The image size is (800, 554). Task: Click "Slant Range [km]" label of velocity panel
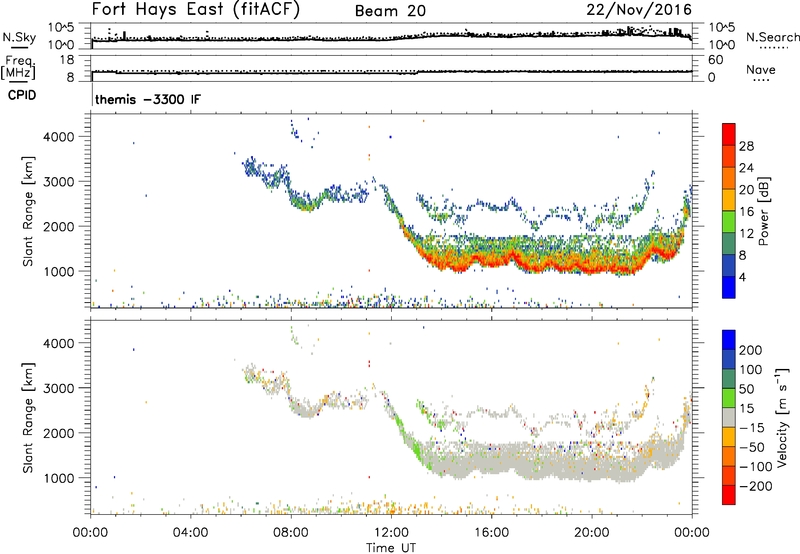pos(28,418)
